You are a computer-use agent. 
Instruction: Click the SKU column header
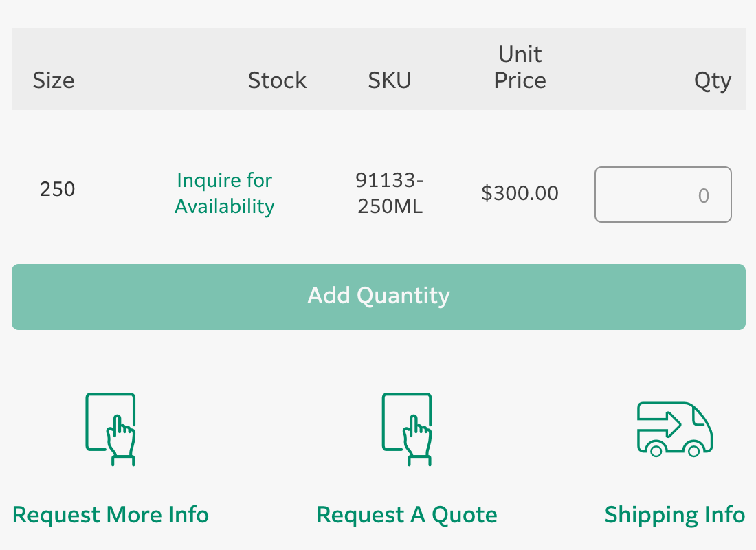coord(390,80)
